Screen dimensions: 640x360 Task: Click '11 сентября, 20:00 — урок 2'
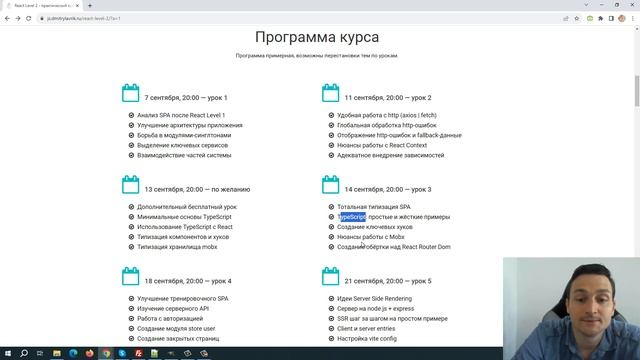coord(388,98)
